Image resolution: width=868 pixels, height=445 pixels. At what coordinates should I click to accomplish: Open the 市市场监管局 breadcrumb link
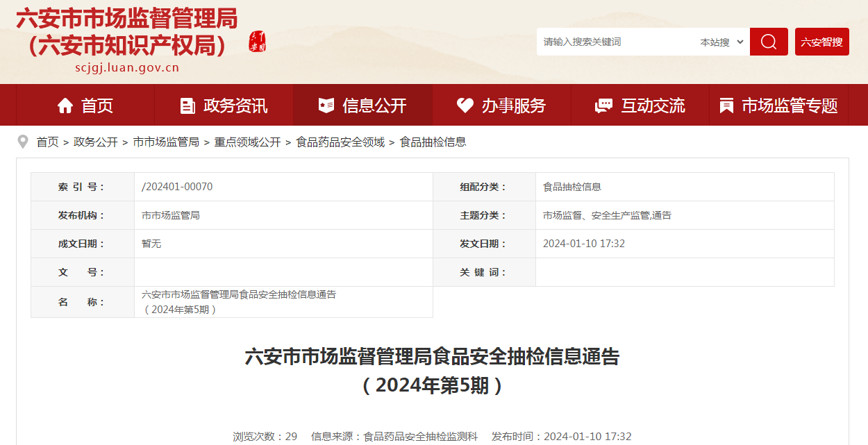166,142
